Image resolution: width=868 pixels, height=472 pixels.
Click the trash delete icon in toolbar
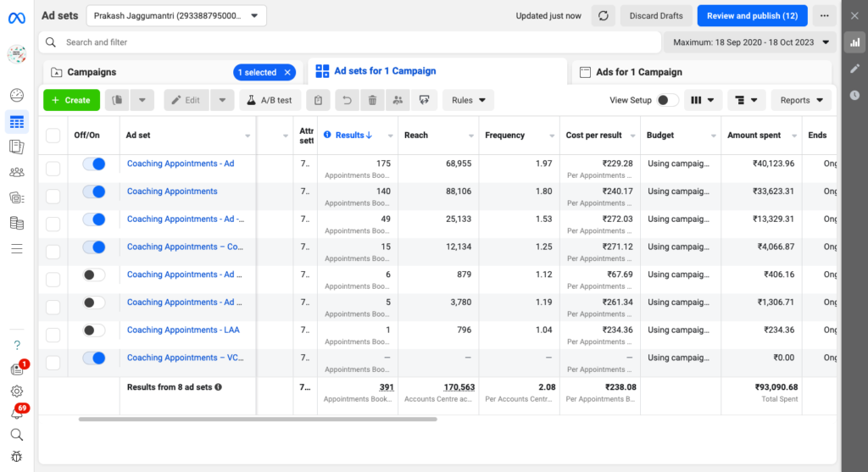pyautogui.click(x=372, y=100)
